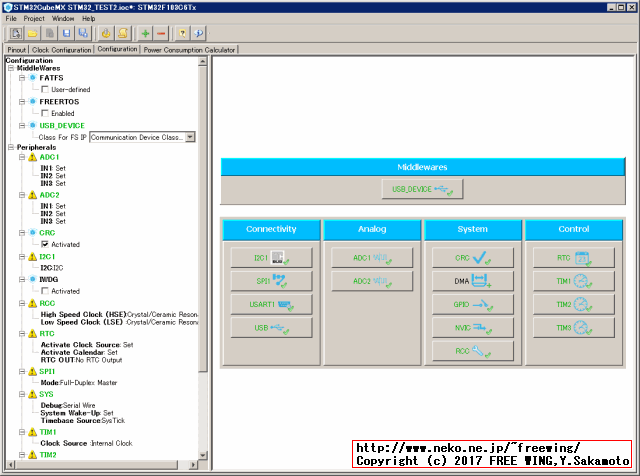640x476 pixels.
Task: Collapse the RCC tree node
Action: 22,303
